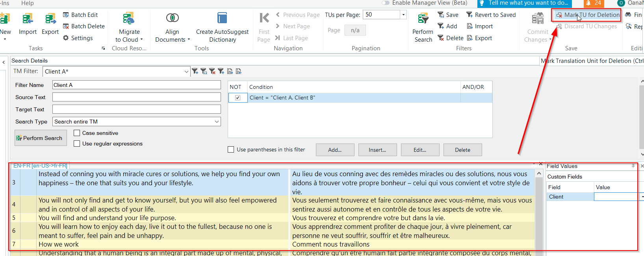
Task: Click the Perform Search button in Search Details
Action: [x=41, y=138]
